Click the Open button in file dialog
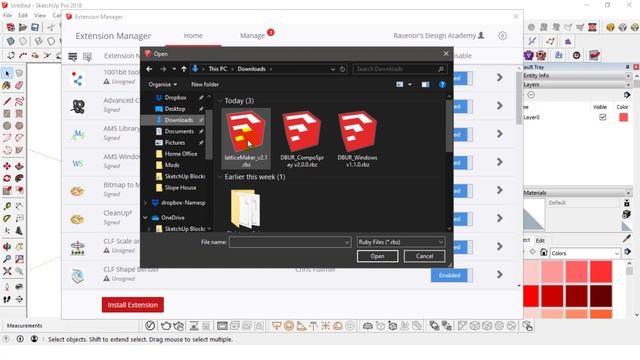 (x=377, y=256)
